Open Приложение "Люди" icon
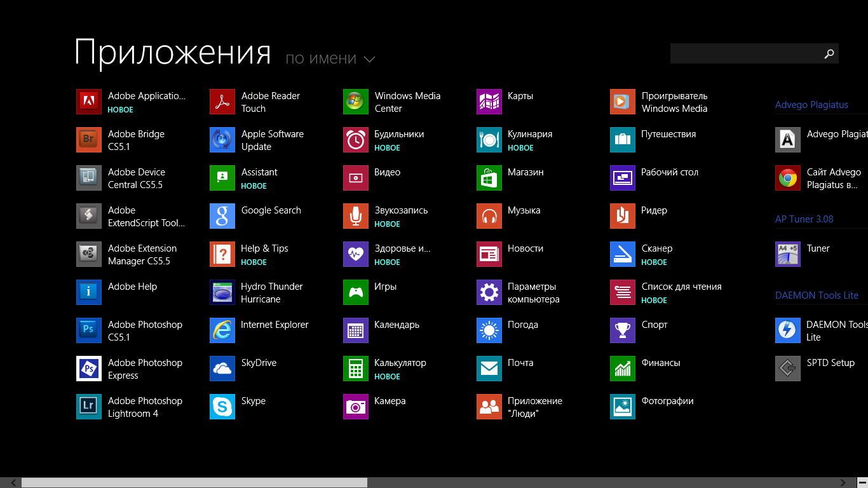The image size is (868, 488). [x=489, y=407]
